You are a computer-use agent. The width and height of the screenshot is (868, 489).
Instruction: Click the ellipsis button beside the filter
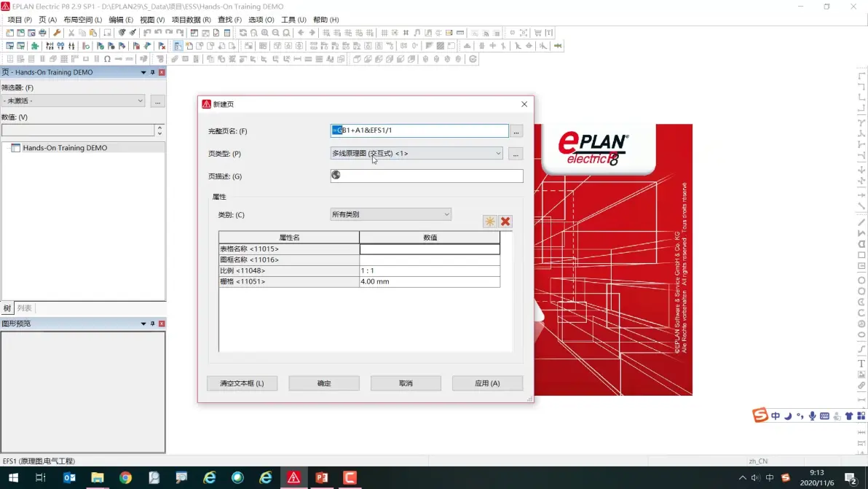[x=157, y=101]
